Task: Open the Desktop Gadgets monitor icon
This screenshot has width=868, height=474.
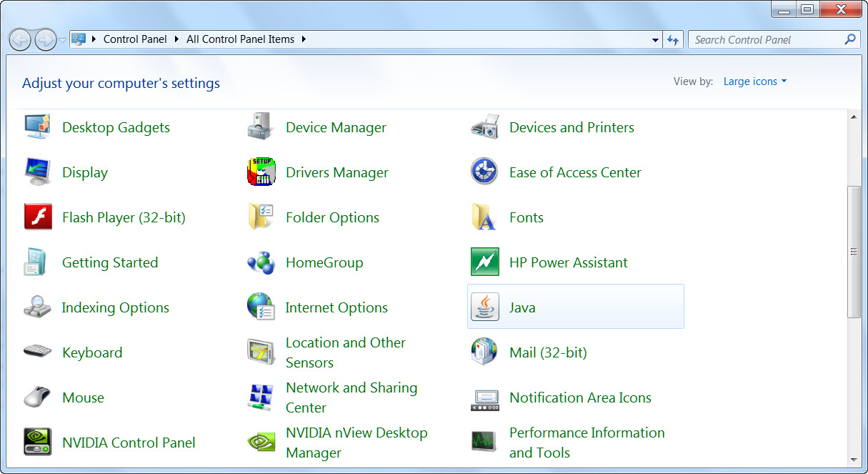Action: coord(38,127)
